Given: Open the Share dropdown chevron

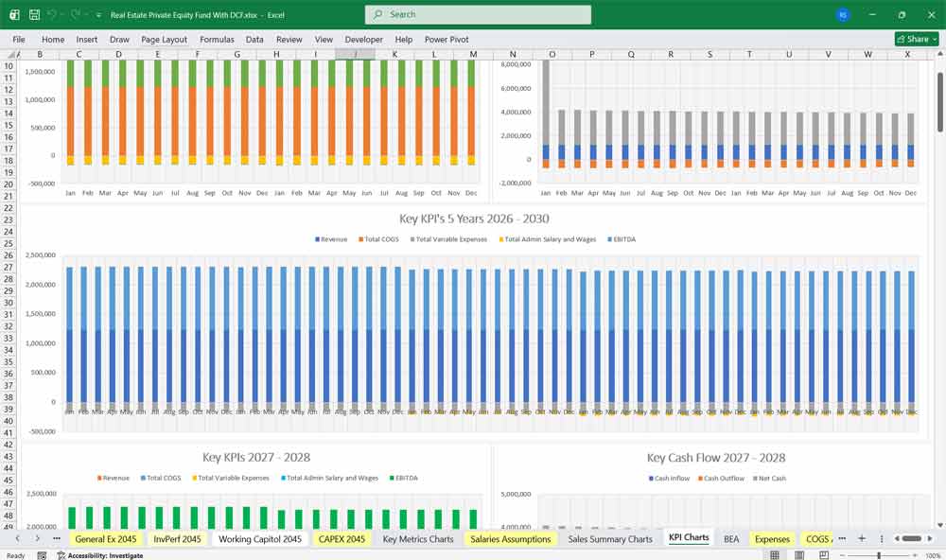Looking at the screenshot, I should (935, 39).
